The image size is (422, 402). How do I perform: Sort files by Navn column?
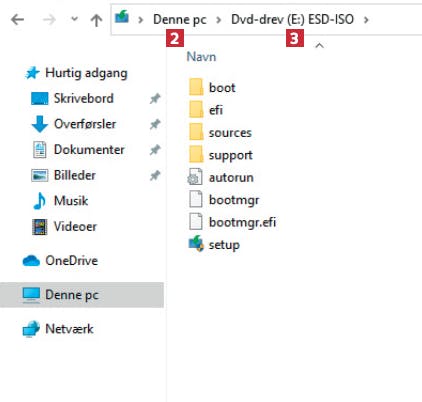(201, 57)
